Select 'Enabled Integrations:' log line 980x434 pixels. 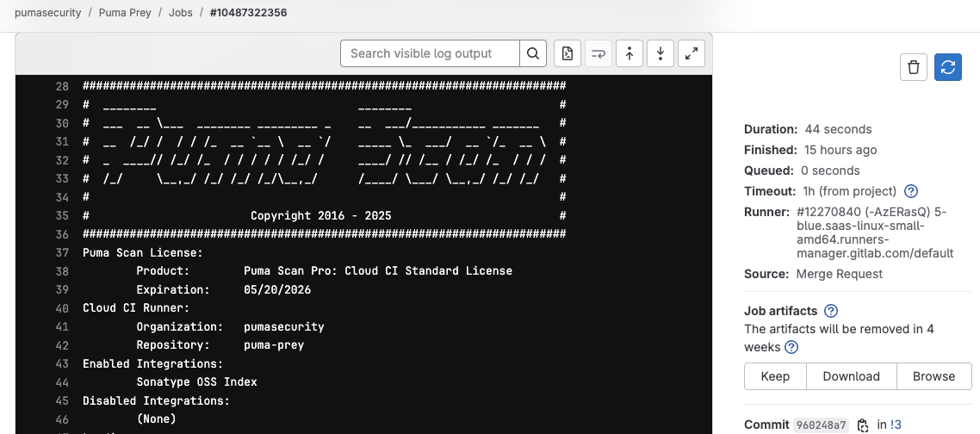(x=153, y=364)
